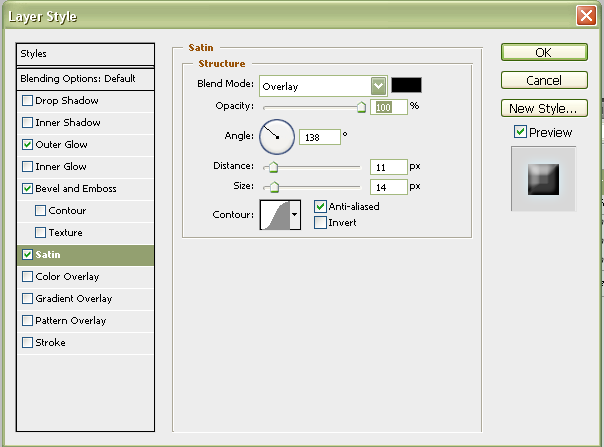This screenshot has height=447, width=604.
Task: Enable the Color Overlay checkbox
Action: (27, 277)
